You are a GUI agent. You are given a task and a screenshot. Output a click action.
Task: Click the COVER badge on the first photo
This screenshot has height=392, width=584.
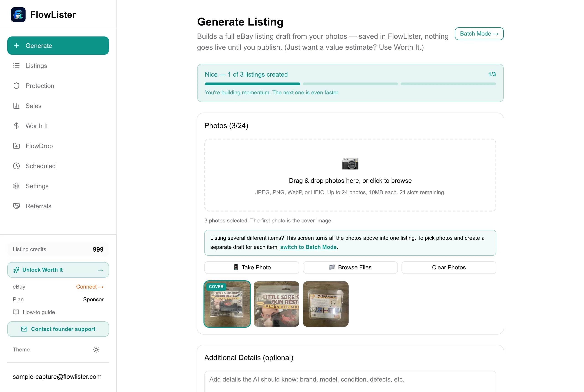[216, 286]
